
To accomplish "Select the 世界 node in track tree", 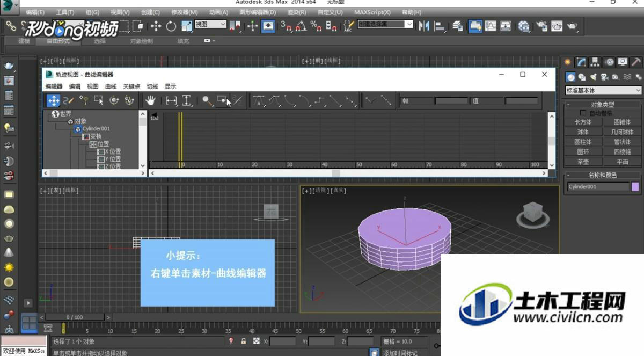I will click(62, 114).
